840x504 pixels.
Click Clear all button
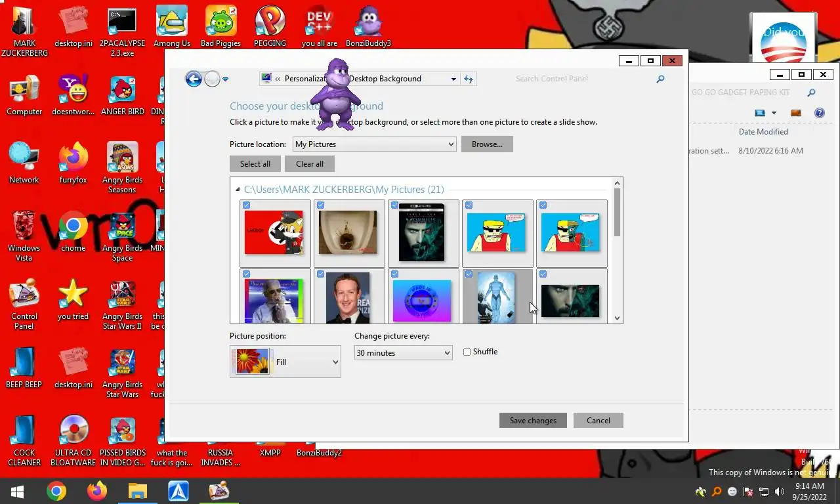point(310,164)
